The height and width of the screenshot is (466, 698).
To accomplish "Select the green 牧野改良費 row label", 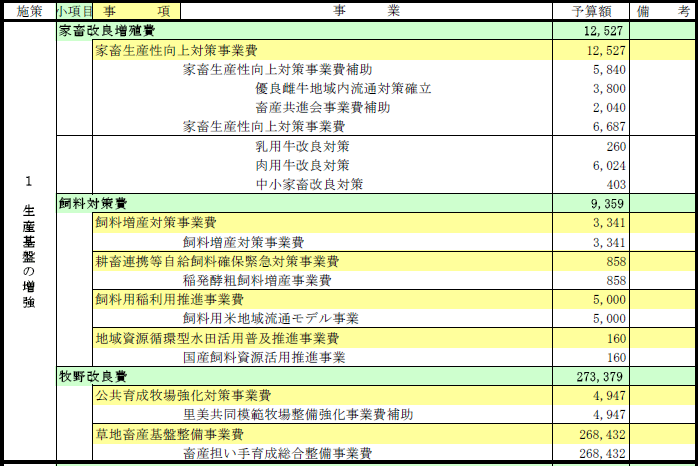I will click(x=93, y=377).
